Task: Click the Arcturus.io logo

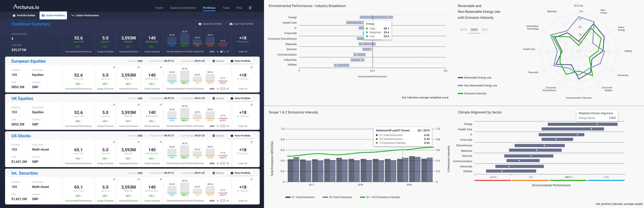Action: tap(26, 7)
